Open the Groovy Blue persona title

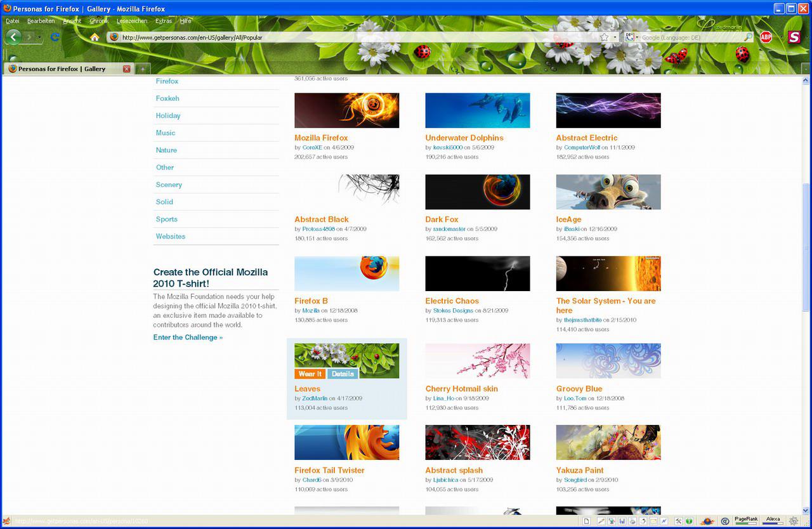coord(579,389)
